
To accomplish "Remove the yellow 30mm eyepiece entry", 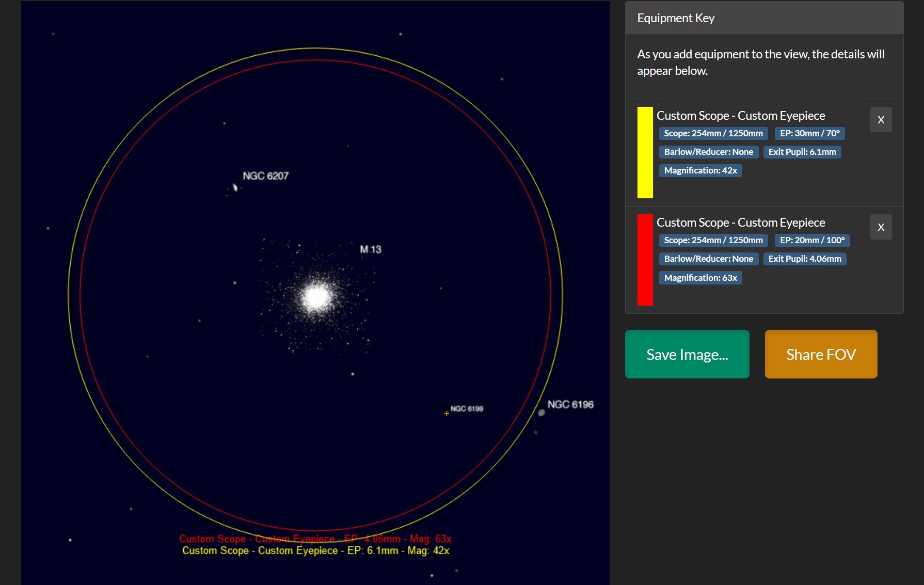I will point(881,120).
